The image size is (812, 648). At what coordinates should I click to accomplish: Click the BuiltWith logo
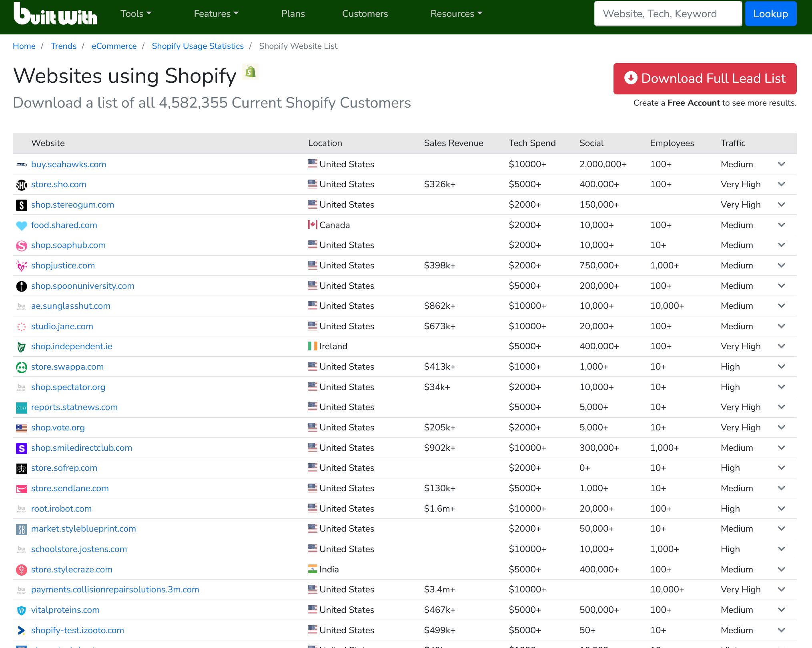click(x=55, y=14)
